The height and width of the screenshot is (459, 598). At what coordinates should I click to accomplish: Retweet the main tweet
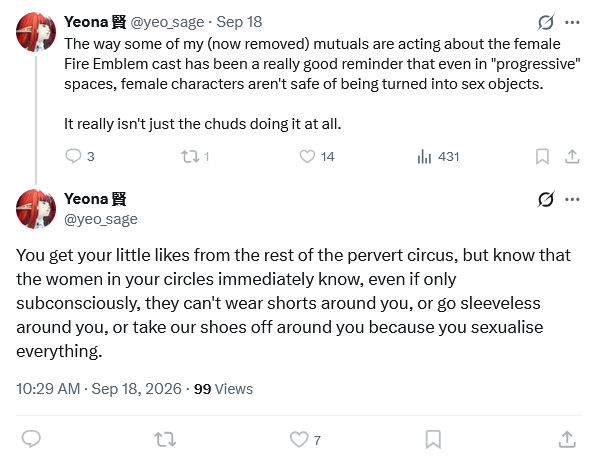tap(165, 439)
